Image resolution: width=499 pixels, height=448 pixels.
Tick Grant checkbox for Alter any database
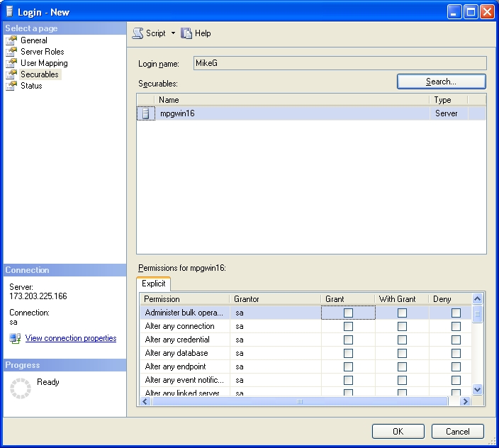(348, 353)
